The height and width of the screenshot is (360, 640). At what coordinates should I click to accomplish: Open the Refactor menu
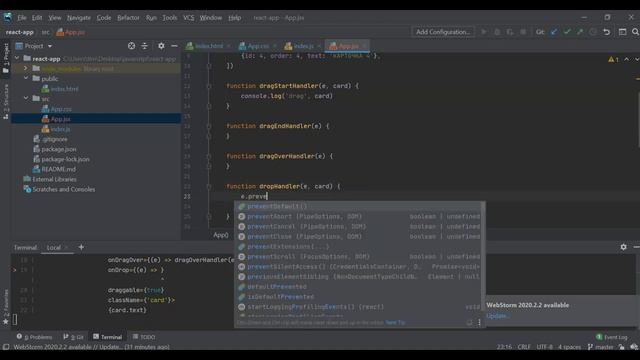(x=128, y=18)
